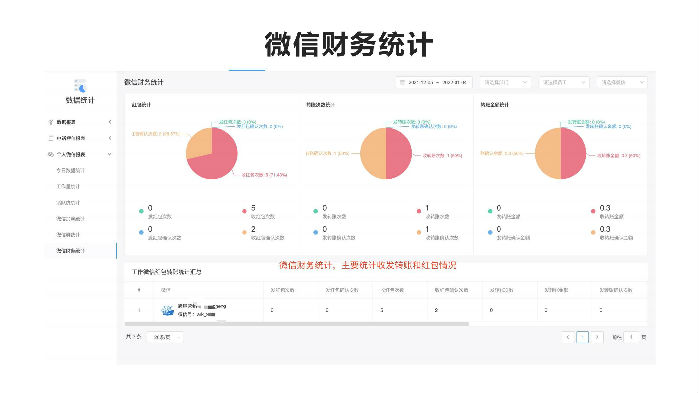This screenshot has width=700, height=393.
Task: Collapse the expanded third sidebar menu group
Action: (x=110, y=154)
